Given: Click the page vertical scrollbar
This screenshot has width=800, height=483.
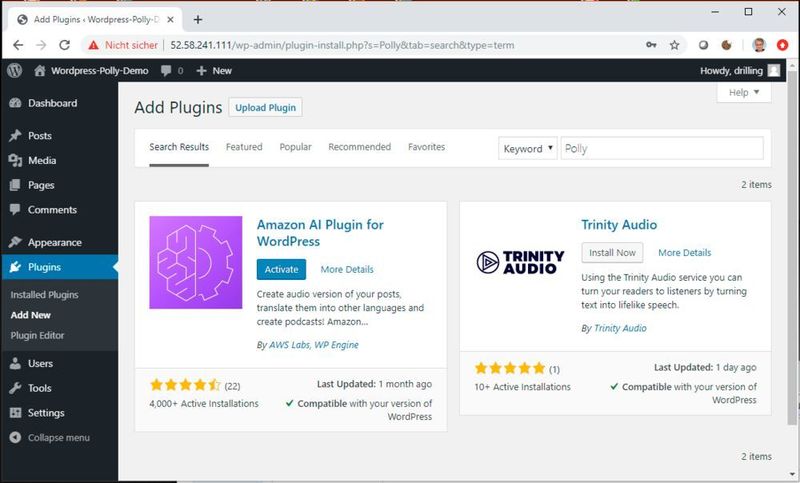Looking at the screenshot, I should point(792,250).
